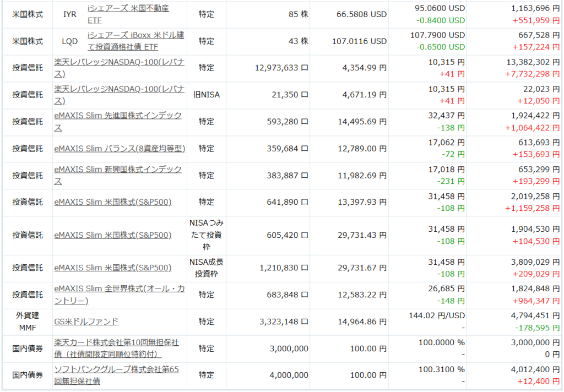Click the 43 株 quantity cell
This screenshot has height=392, width=564.
299,41
